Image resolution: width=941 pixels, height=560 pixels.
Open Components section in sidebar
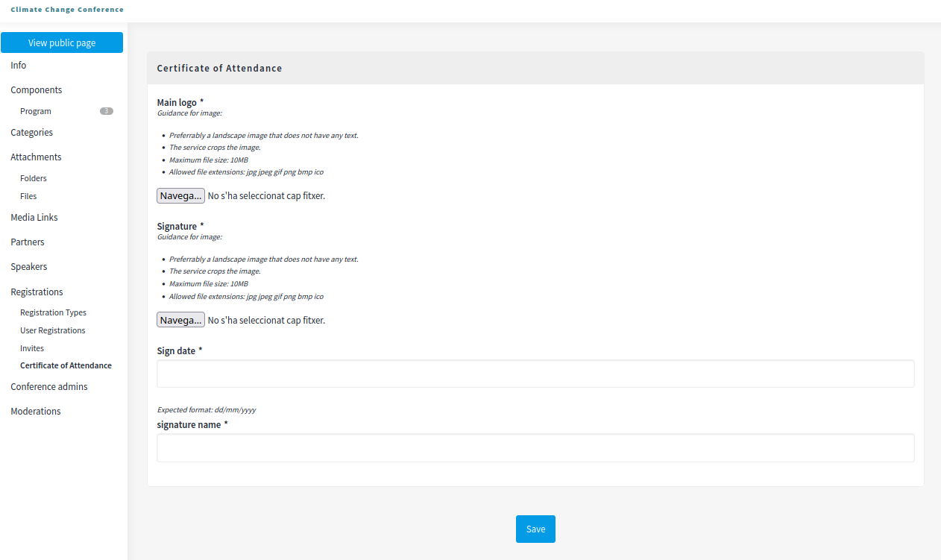(37, 90)
